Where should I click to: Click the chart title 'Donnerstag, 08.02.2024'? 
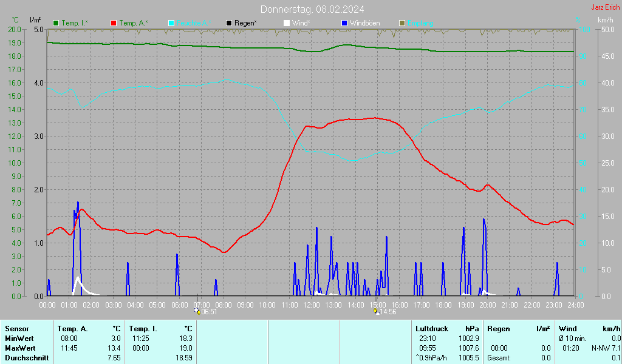tap(312, 9)
